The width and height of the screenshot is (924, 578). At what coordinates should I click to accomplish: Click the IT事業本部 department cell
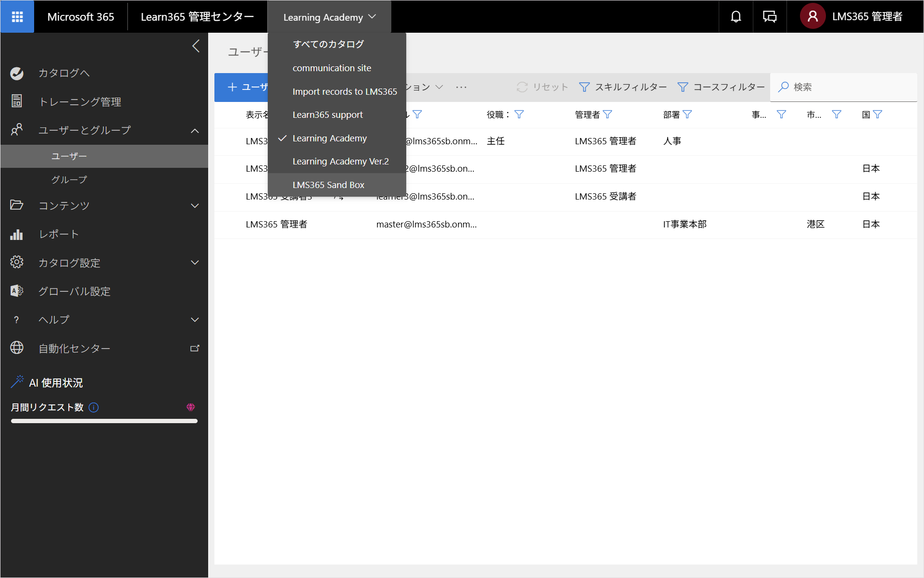pos(685,225)
